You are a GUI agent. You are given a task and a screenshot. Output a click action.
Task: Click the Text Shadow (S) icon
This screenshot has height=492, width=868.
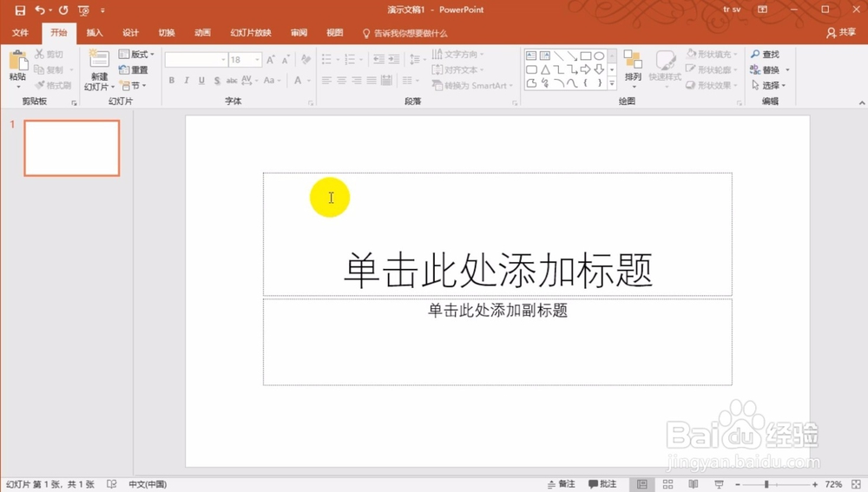(x=217, y=81)
